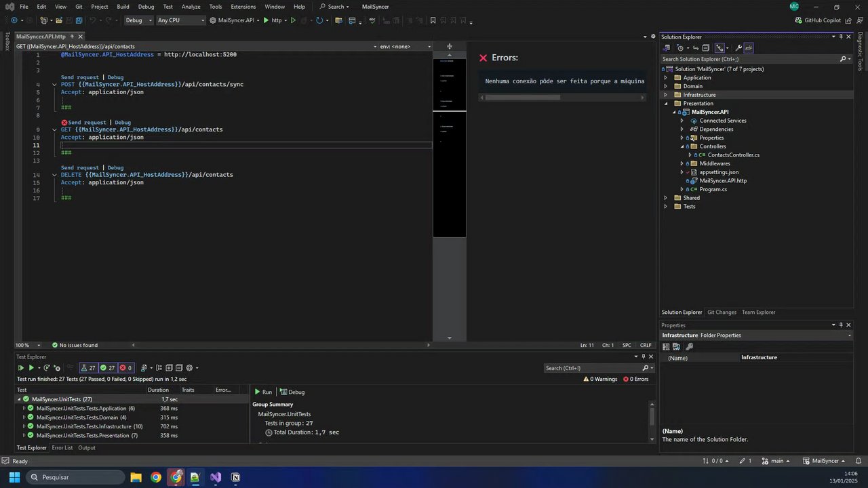Toggle the failed tests filter with red X
The height and width of the screenshot is (488, 868).
(126, 368)
